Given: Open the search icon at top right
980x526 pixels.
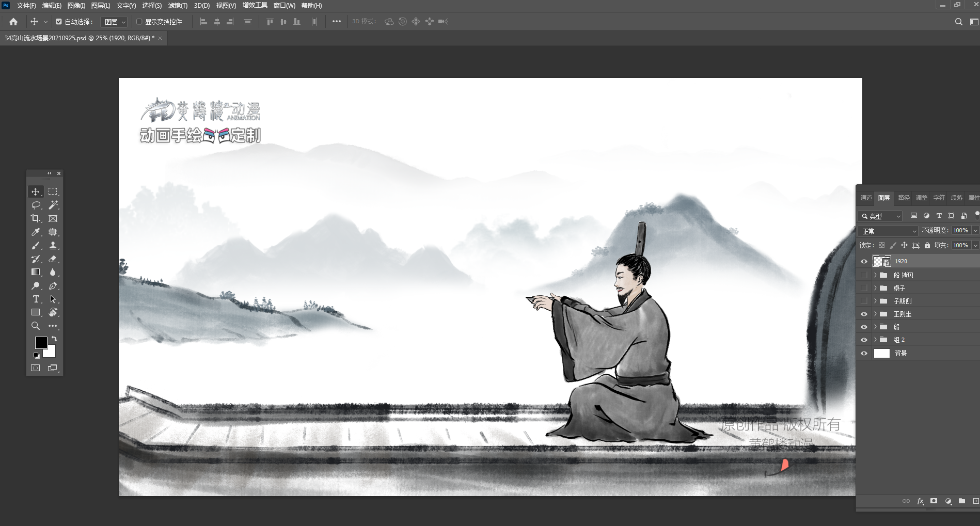Looking at the screenshot, I should 958,22.
